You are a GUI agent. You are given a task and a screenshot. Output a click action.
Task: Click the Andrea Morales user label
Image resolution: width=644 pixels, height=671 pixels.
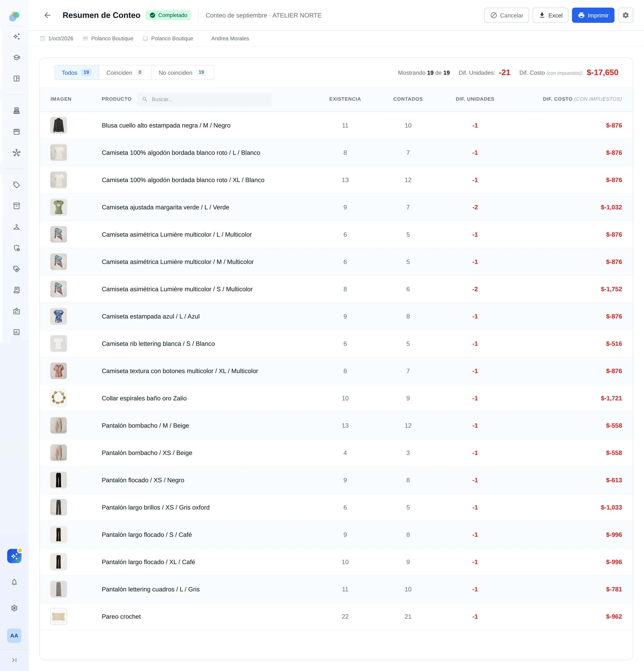coord(230,38)
